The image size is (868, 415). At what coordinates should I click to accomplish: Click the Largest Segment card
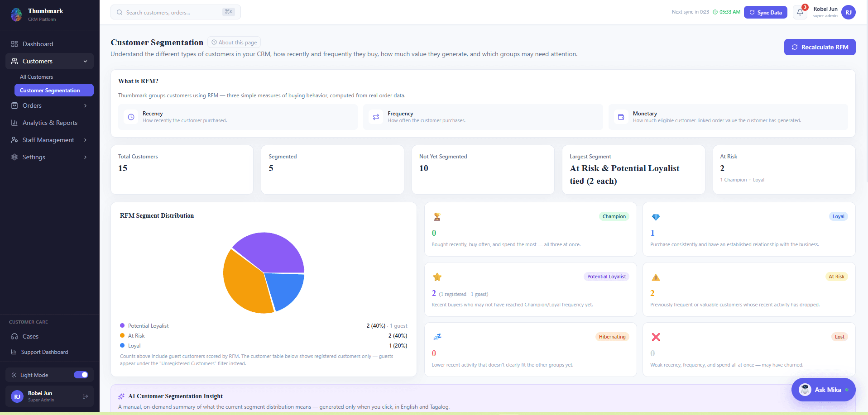633,170
